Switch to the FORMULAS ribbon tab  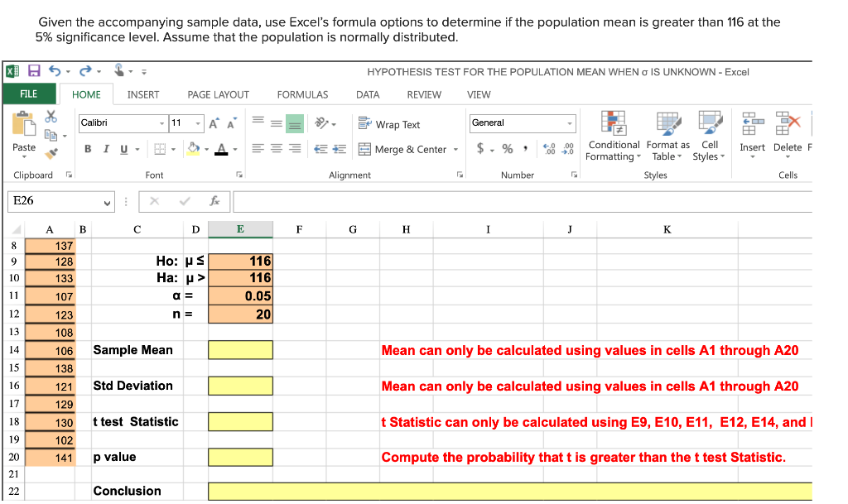pyautogui.click(x=302, y=94)
